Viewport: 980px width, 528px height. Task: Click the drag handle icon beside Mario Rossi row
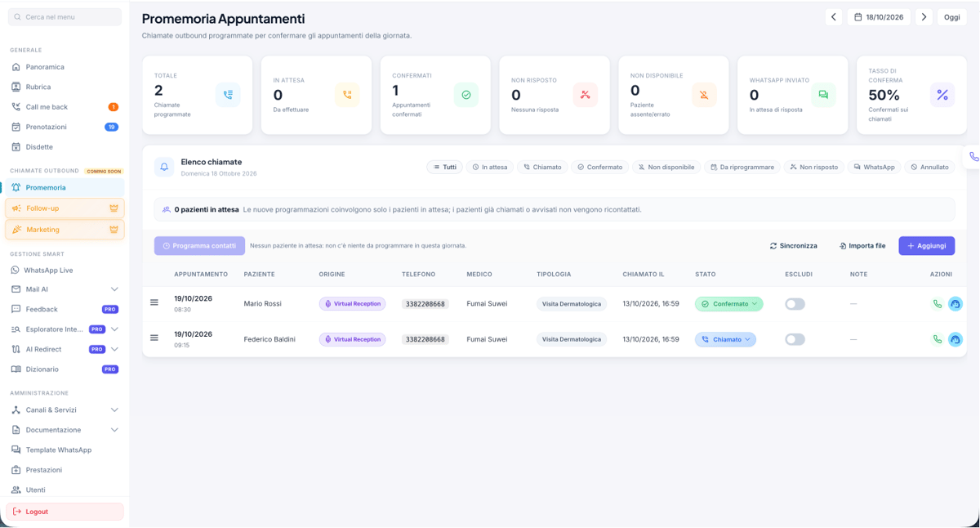click(154, 302)
